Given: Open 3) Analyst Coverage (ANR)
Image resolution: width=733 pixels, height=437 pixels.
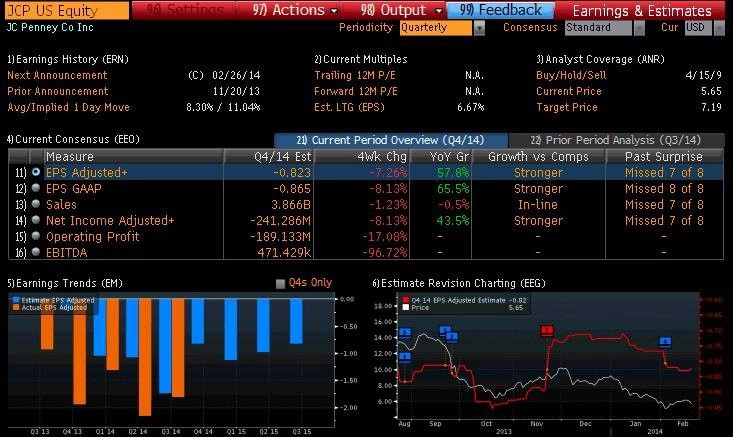Looking at the screenshot, I should [600, 59].
